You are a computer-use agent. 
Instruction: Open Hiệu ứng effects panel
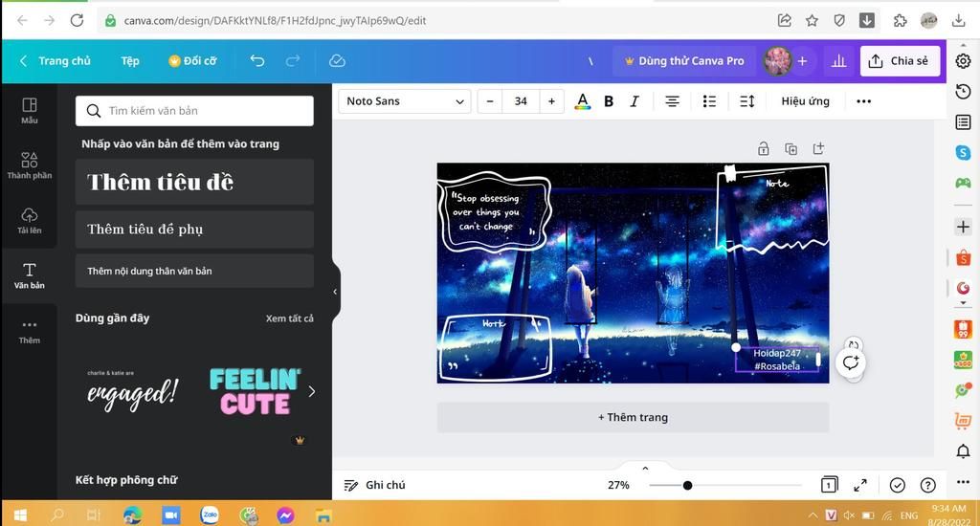click(805, 101)
